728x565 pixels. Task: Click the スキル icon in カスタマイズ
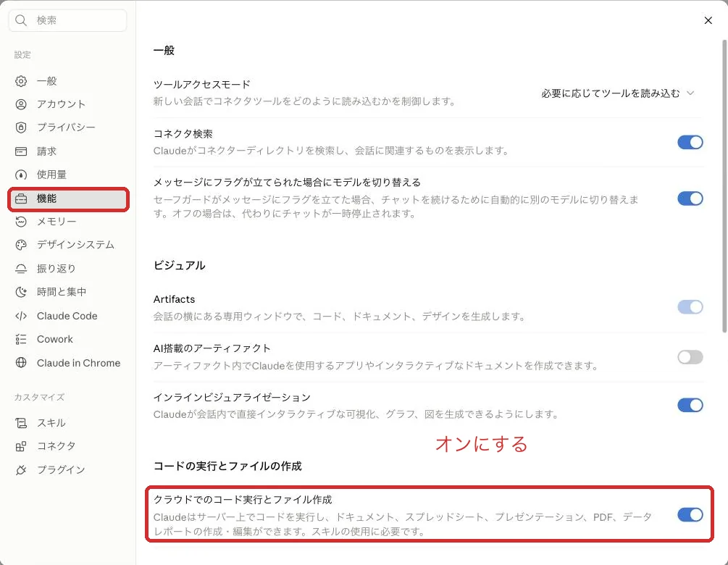click(x=21, y=423)
